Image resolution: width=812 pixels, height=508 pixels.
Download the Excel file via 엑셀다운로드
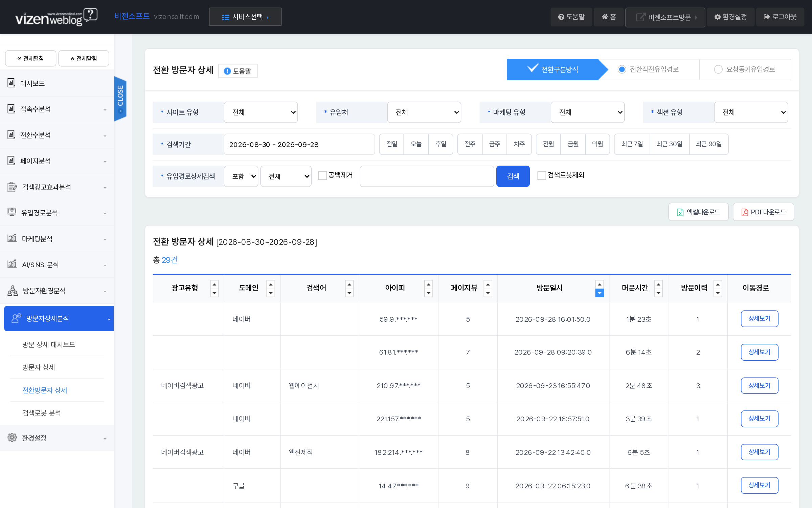click(x=698, y=212)
